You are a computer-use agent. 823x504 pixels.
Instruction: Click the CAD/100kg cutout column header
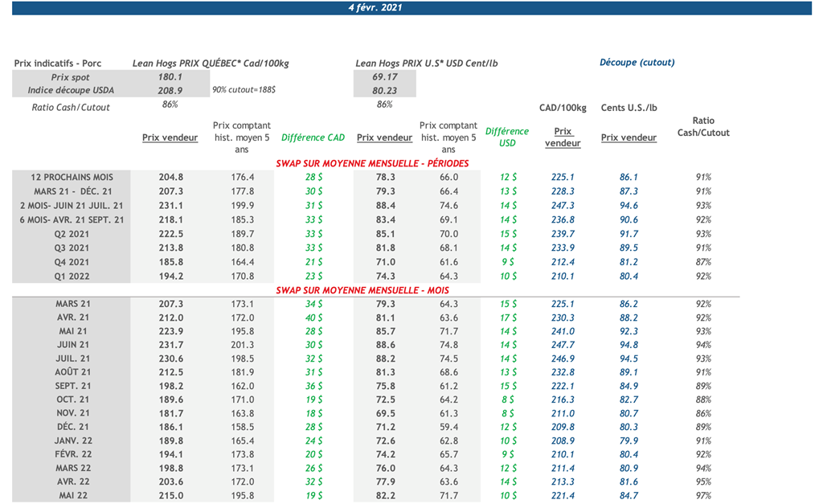click(563, 109)
